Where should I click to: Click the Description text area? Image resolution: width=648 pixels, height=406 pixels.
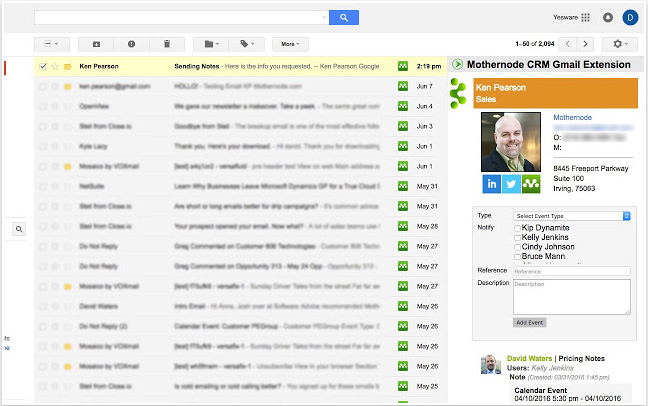point(572,297)
